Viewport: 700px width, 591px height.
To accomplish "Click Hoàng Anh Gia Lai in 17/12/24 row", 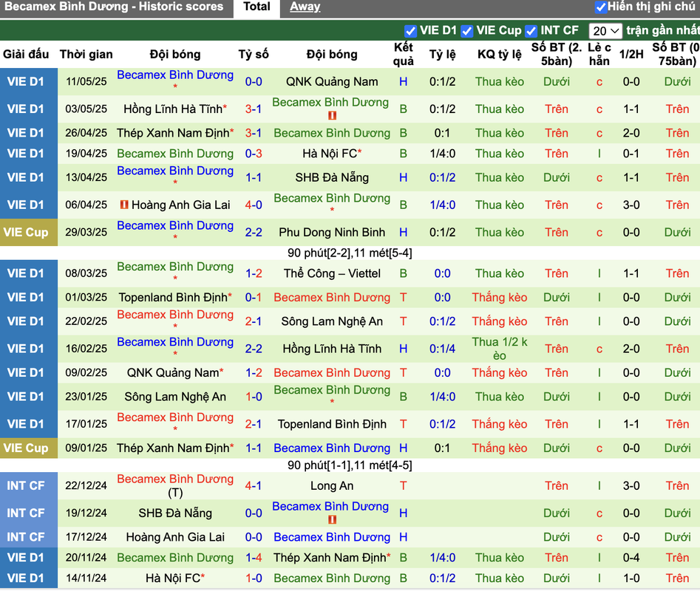I will 175,537.
